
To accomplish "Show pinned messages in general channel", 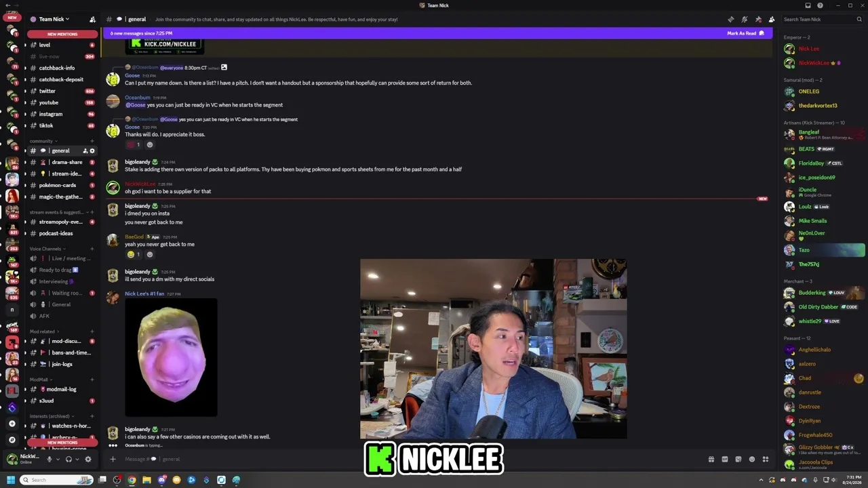I will [x=758, y=19].
